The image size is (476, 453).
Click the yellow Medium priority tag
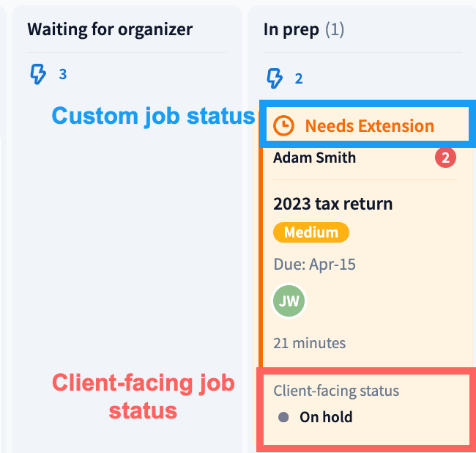[x=310, y=233]
